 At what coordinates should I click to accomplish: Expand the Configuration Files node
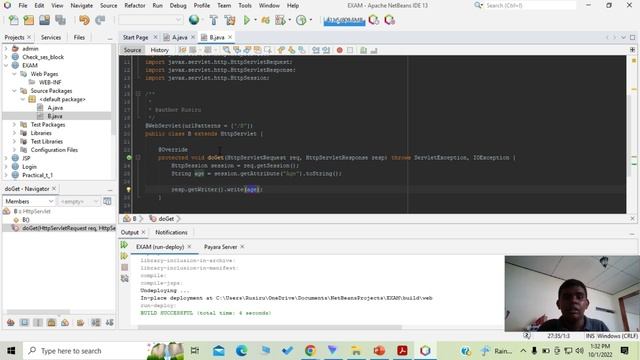(x=14, y=150)
